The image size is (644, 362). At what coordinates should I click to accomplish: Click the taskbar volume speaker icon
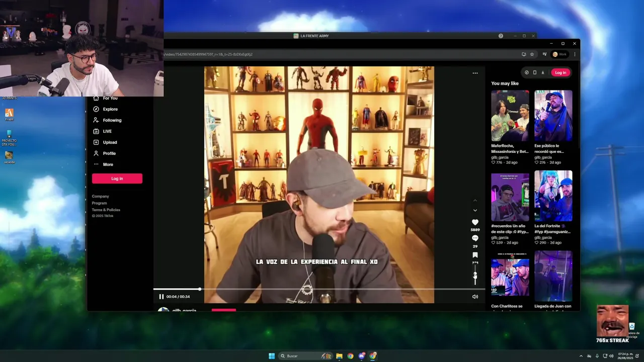point(611,356)
